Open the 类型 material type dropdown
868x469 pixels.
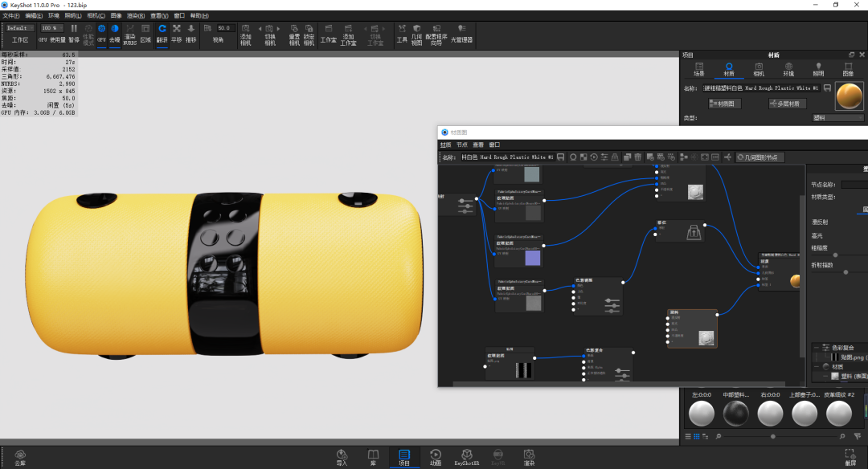tap(837, 118)
